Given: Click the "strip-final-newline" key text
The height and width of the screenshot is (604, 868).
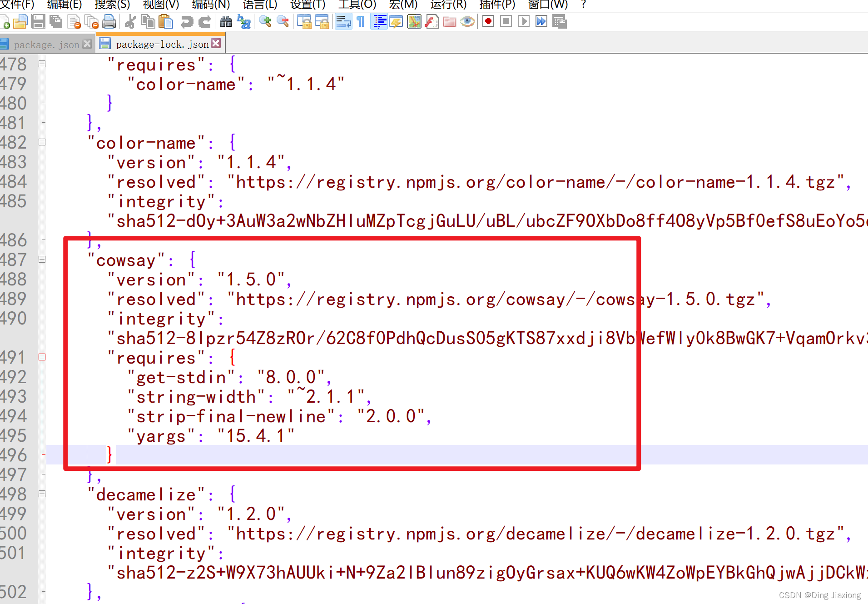Looking at the screenshot, I should coord(231,416).
